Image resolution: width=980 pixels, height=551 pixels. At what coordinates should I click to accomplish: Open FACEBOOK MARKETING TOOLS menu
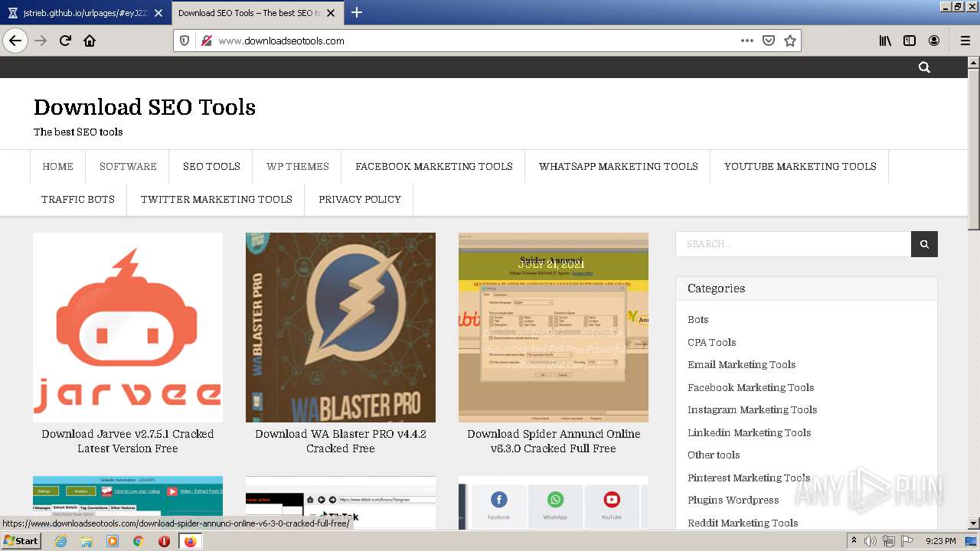pyautogui.click(x=434, y=166)
